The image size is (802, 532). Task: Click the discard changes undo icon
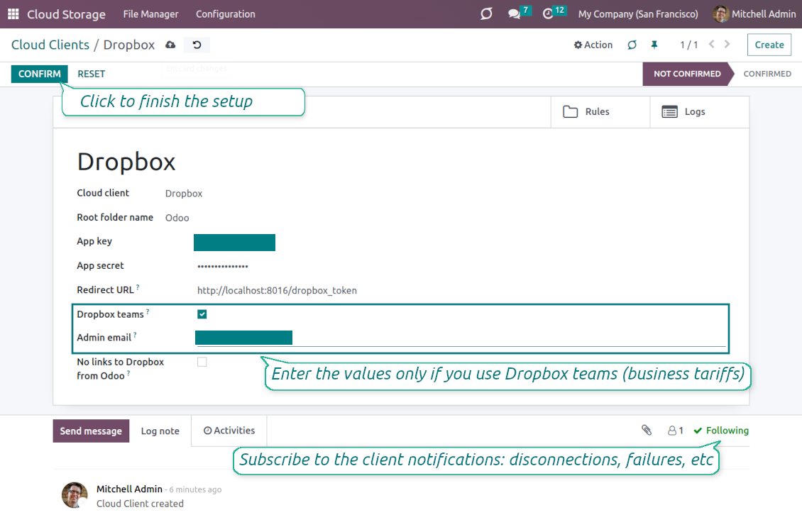(x=197, y=45)
